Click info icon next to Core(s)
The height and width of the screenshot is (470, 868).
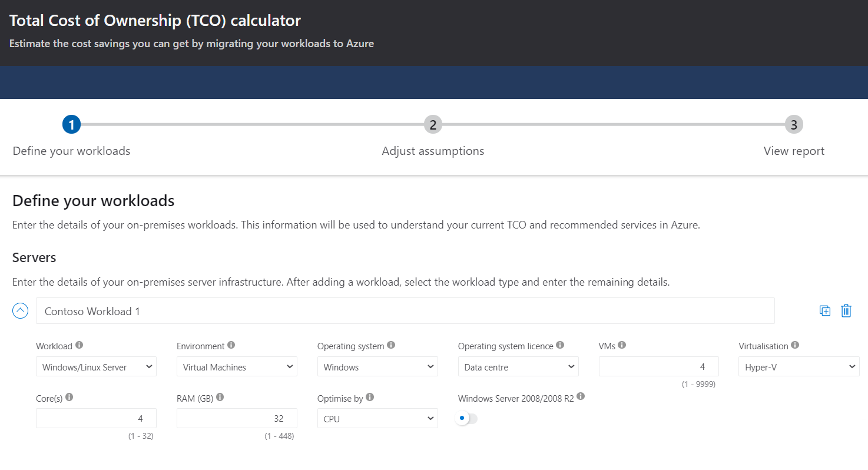pyautogui.click(x=69, y=397)
